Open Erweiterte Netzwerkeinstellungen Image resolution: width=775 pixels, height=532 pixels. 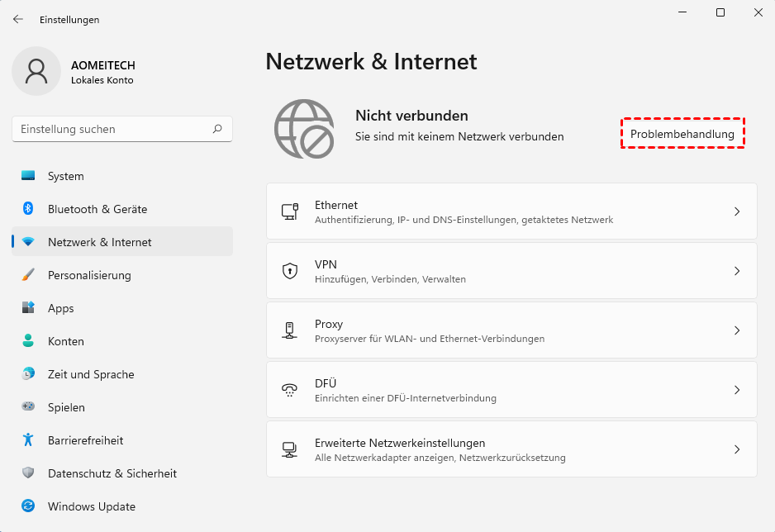(x=511, y=449)
